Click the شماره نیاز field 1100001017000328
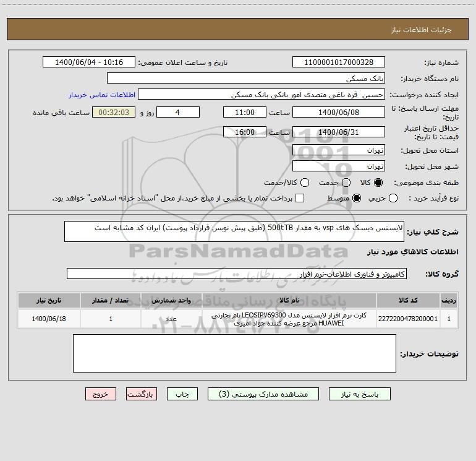 339,62
